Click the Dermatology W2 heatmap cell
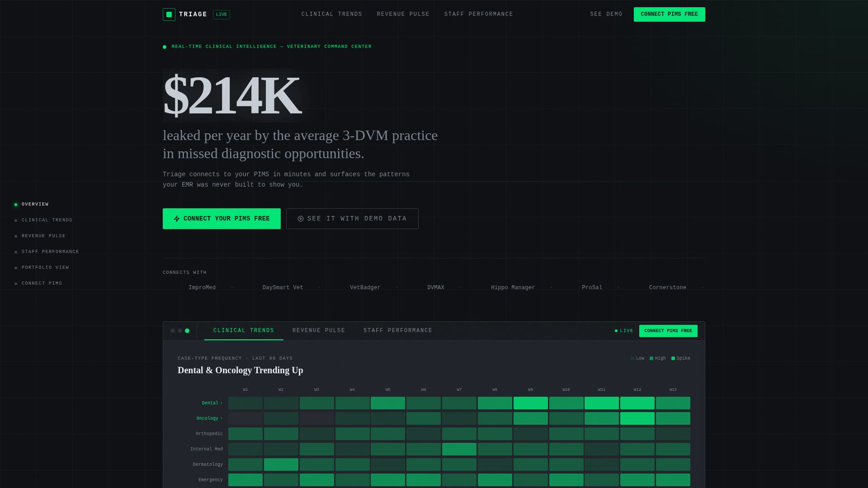 [x=281, y=465]
